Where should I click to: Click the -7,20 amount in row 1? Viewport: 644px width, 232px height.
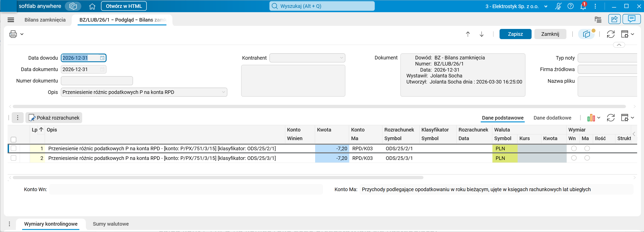[332, 148]
